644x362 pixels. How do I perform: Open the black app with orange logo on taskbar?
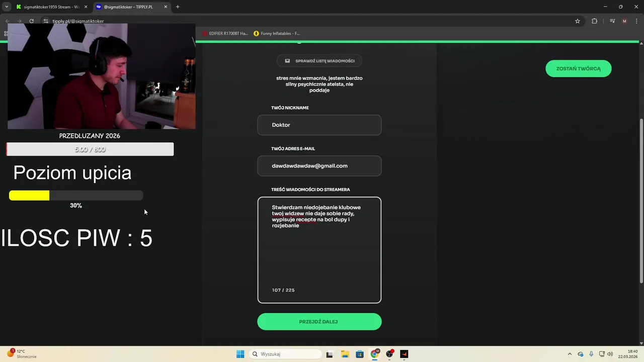tap(404, 354)
